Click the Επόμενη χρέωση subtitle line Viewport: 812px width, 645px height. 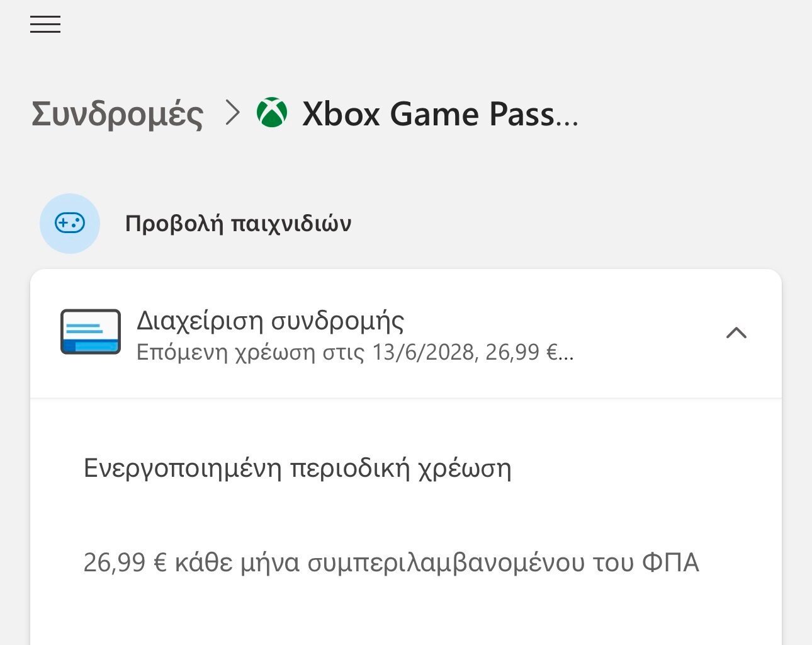pyautogui.click(x=354, y=352)
